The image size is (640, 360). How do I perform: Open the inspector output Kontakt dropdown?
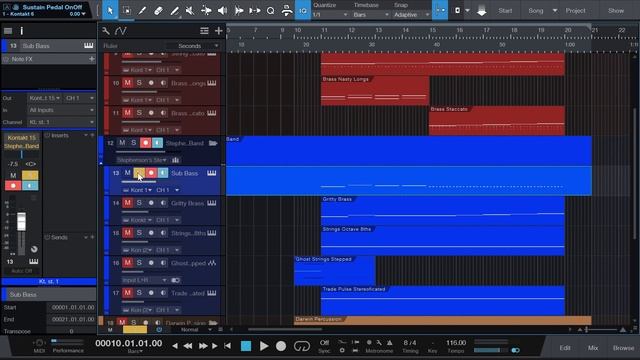click(x=44, y=98)
